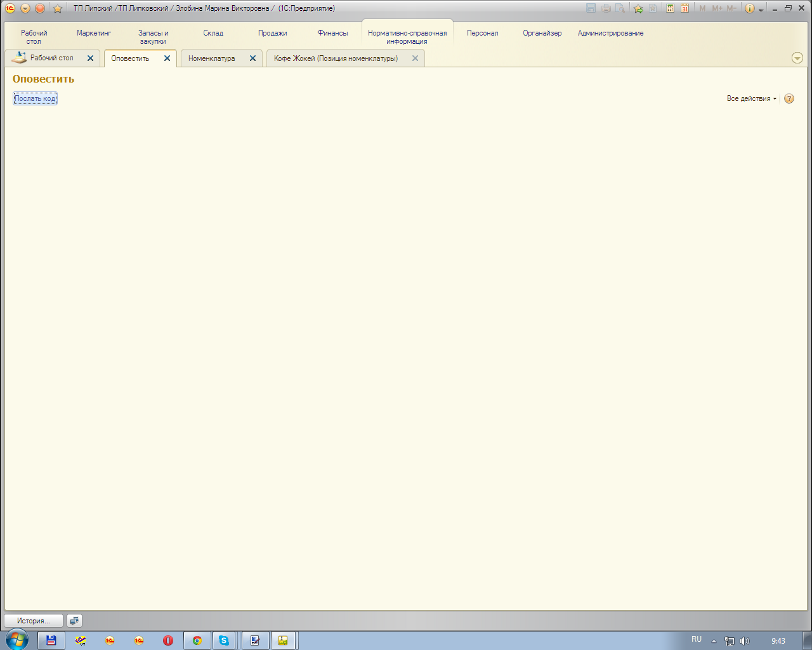This screenshot has width=812, height=650.
Task: Show hidden tray icons arrow
Action: tap(714, 641)
